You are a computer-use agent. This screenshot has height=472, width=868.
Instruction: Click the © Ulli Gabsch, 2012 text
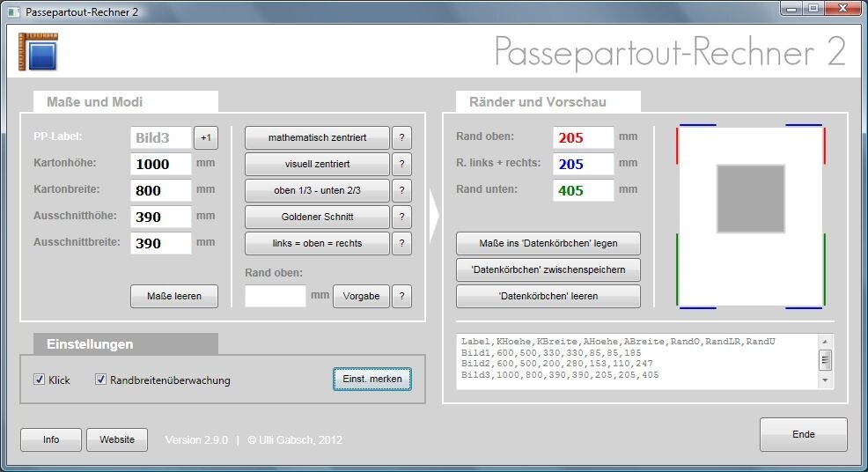pos(295,440)
